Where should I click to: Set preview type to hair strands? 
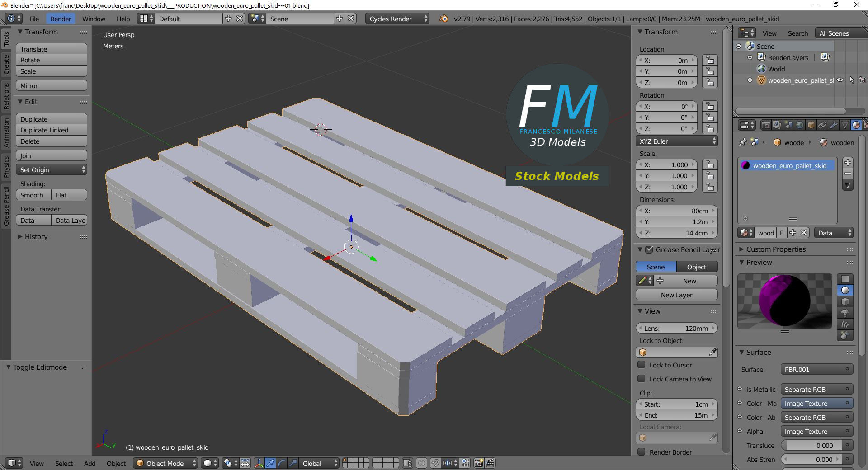point(845,324)
